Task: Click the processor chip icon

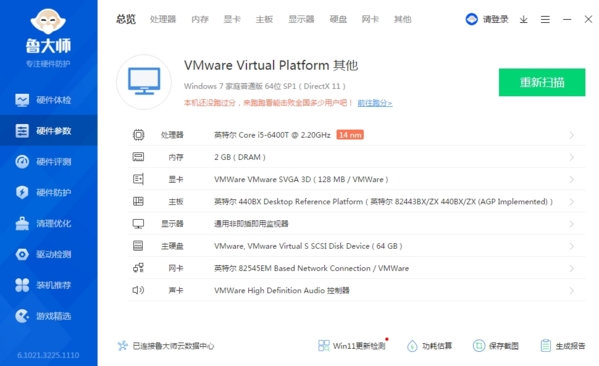Action: pos(138,135)
